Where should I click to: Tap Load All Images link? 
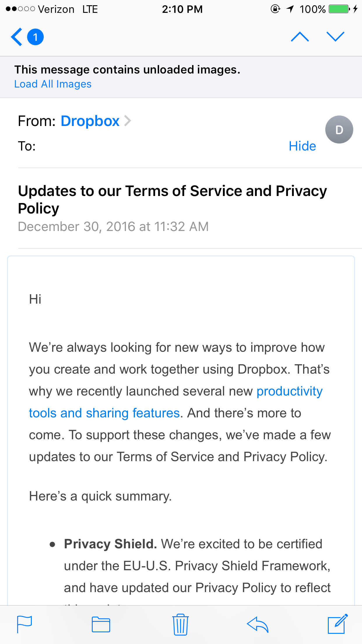53,84
